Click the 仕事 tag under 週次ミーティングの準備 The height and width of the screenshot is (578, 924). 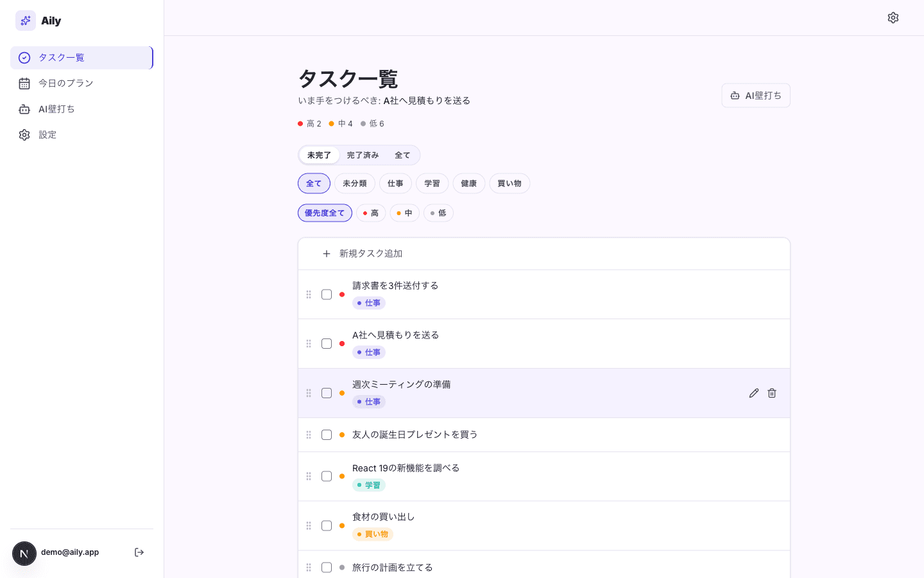369,402
